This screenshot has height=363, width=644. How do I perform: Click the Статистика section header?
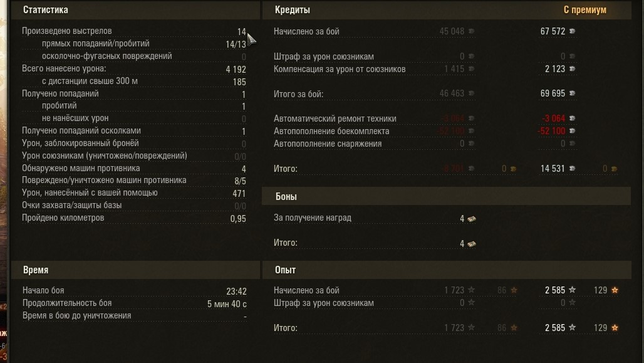click(x=46, y=10)
